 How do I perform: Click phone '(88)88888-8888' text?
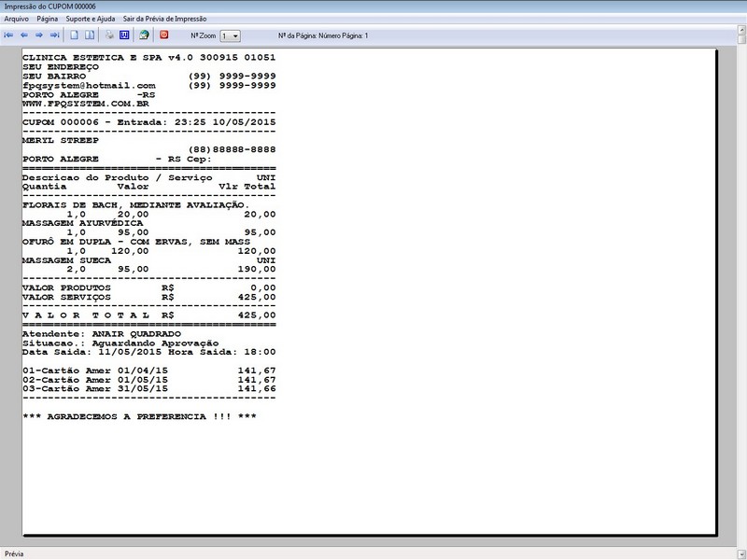click(x=232, y=149)
